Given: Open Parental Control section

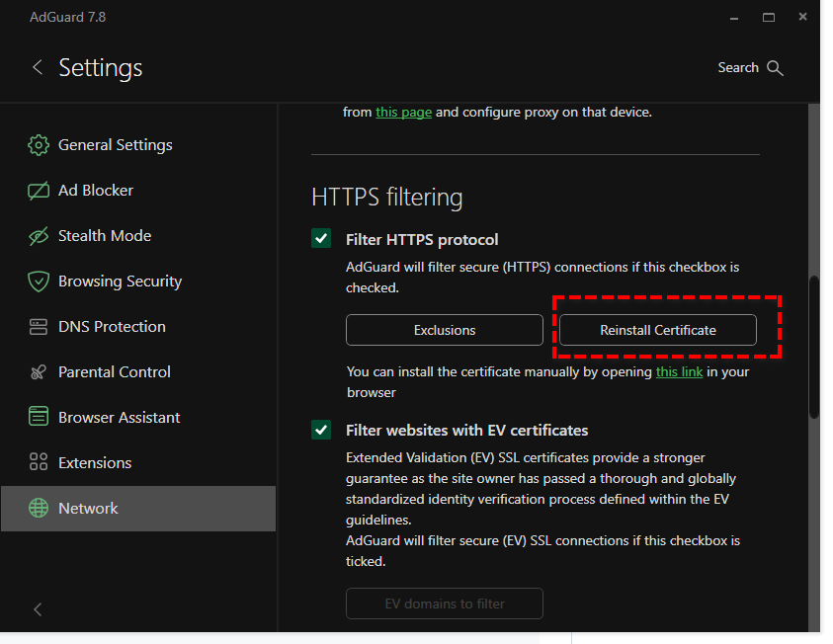Looking at the screenshot, I should coord(138,372).
